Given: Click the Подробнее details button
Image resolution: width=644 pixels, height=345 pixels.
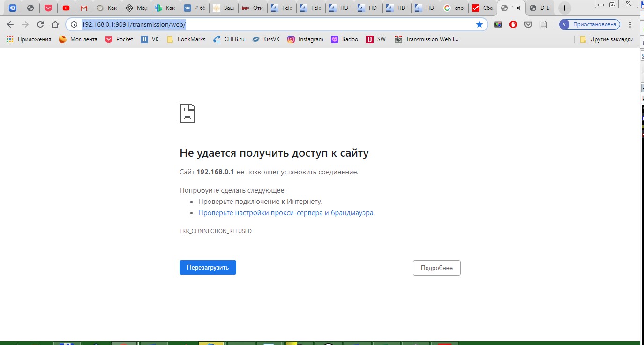Looking at the screenshot, I should pos(436,268).
